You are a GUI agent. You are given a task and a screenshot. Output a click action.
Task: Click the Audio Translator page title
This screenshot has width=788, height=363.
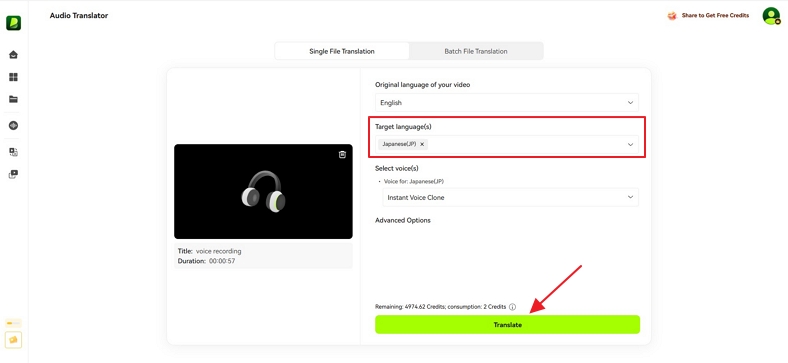[x=79, y=16]
